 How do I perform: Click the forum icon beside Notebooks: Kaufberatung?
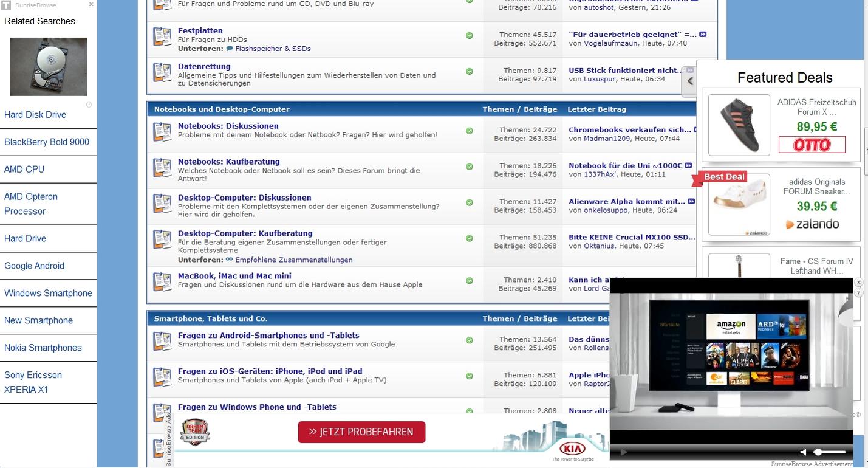(162, 168)
